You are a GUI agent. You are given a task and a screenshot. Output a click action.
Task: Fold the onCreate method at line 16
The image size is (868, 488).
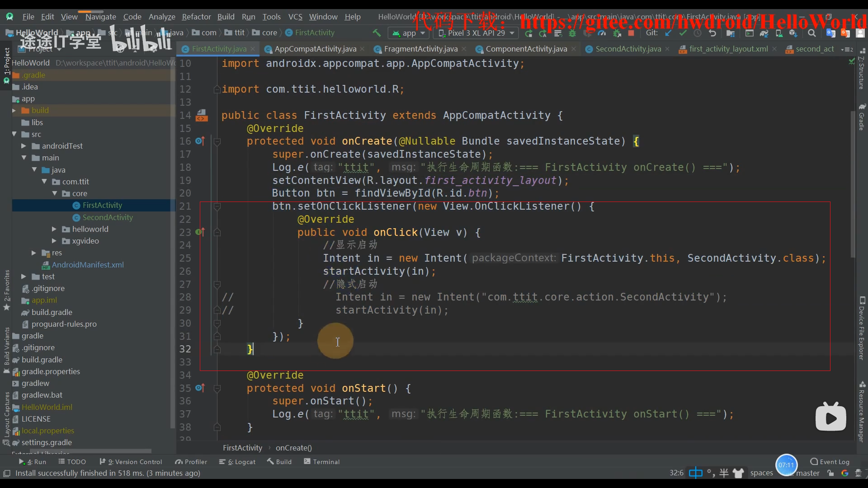217,141
